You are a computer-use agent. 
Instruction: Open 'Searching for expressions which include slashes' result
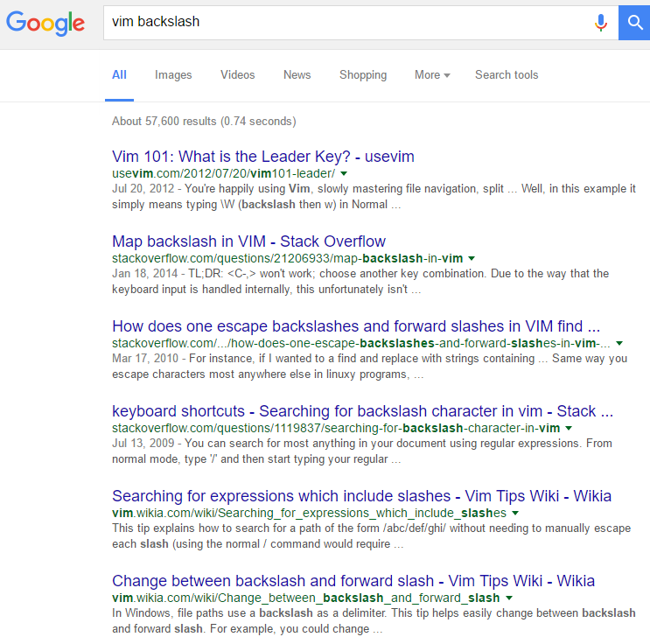point(361,496)
